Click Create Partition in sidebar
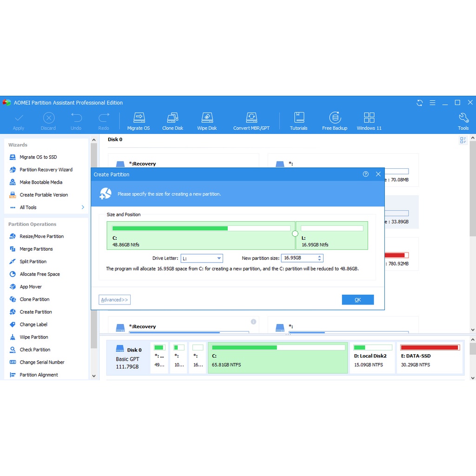 (x=35, y=312)
